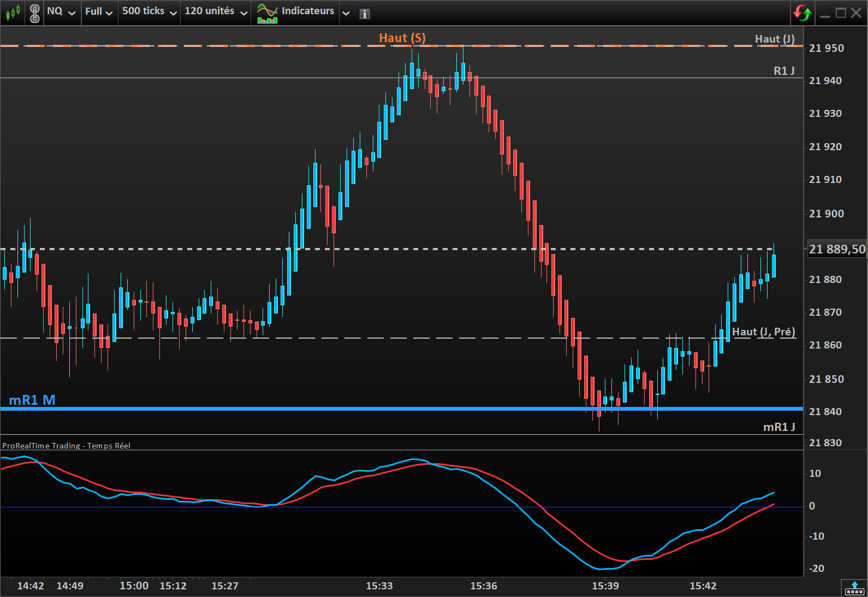
Task: Click the Indicateurs button
Action: click(x=295, y=11)
